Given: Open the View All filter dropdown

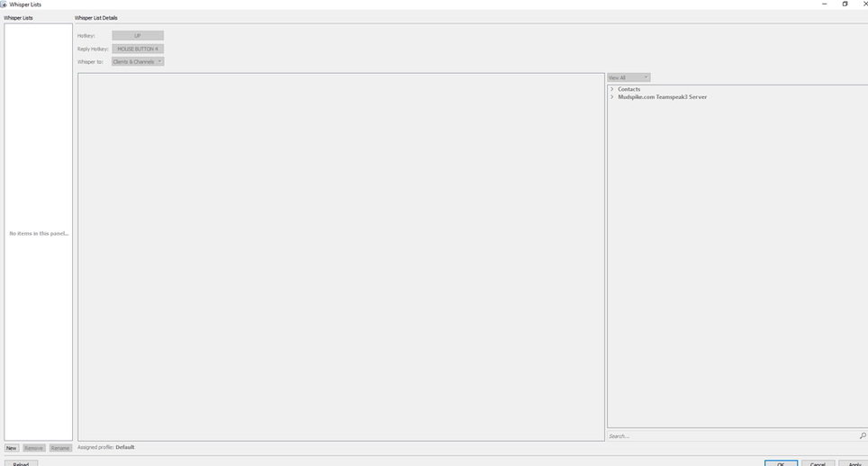Looking at the screenshot, I should coord(628,77).
